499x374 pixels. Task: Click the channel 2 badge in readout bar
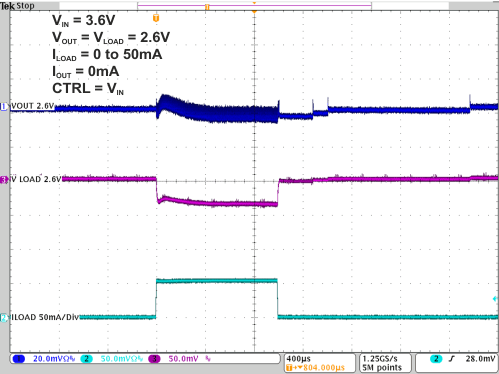(86, 359)
